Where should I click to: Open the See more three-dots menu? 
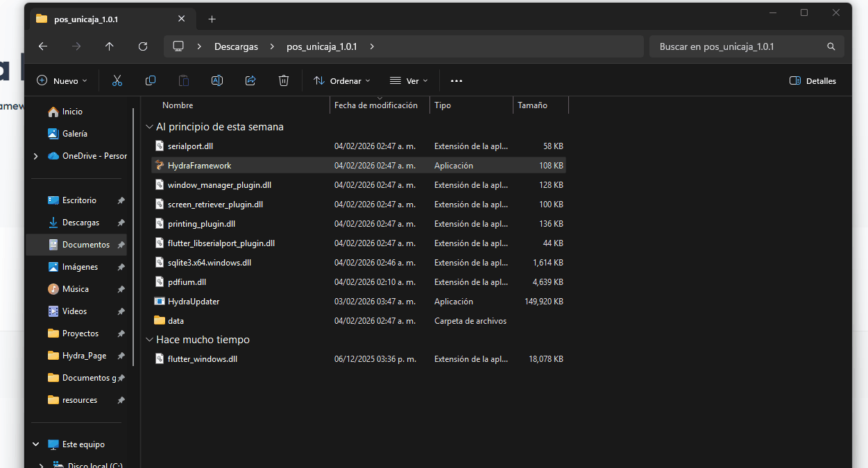[x=456, y=81]
